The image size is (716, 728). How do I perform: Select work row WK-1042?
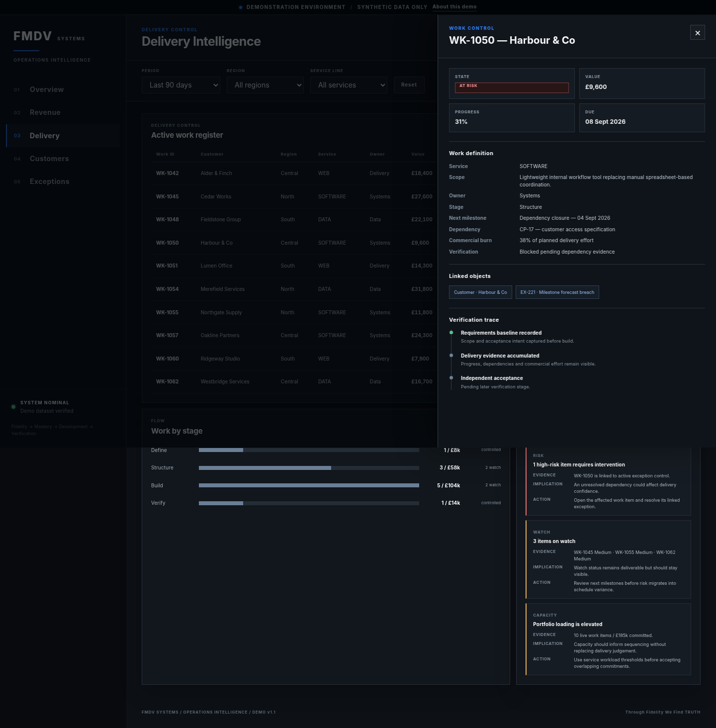click(294, 173)
